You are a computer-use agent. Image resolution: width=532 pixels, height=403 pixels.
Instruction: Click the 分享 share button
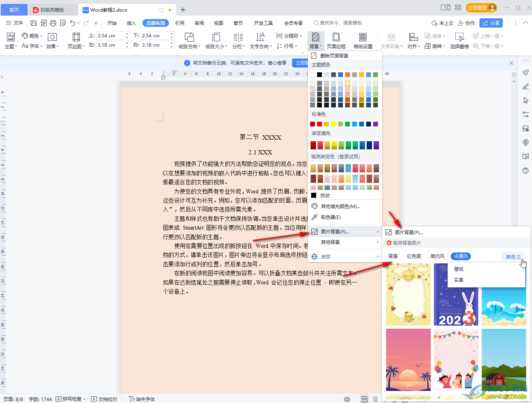click(x=491, y=23)
